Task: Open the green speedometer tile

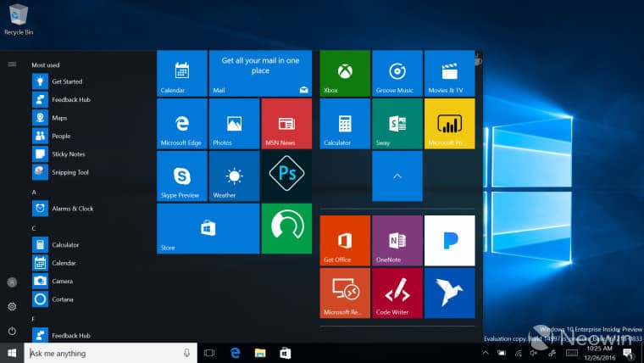Action: pos(286,228)
